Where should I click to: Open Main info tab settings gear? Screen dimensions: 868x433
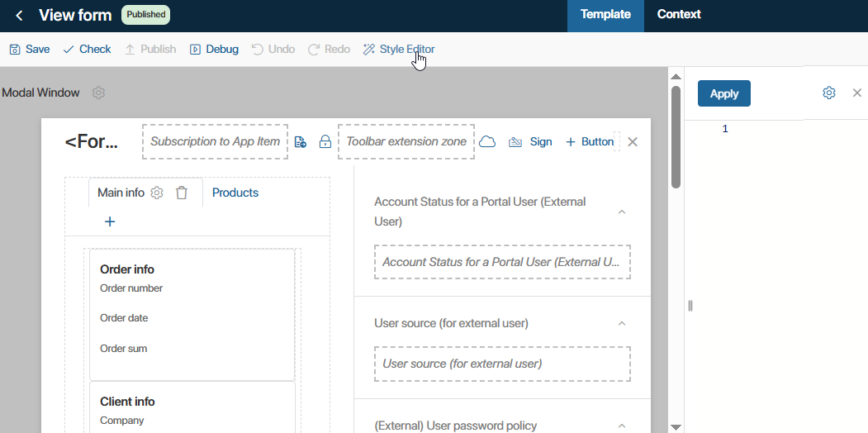(157, 193)
